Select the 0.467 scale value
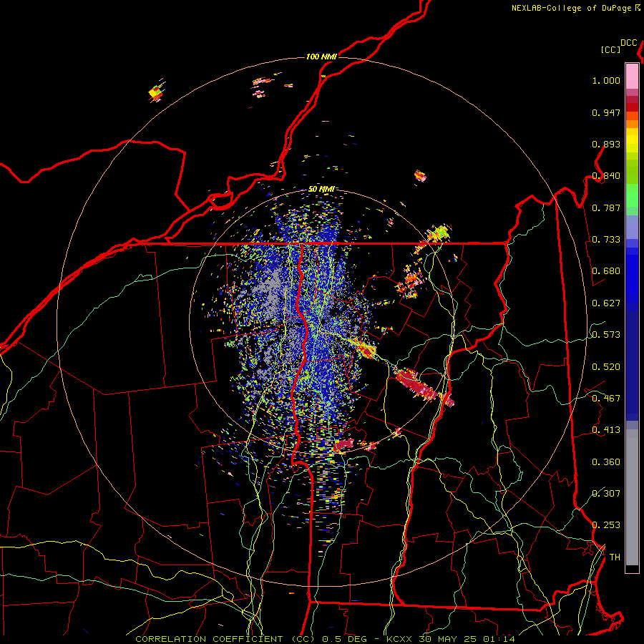Image resolution: width=644 pixels, height=644 pixels. coord(606,399)
